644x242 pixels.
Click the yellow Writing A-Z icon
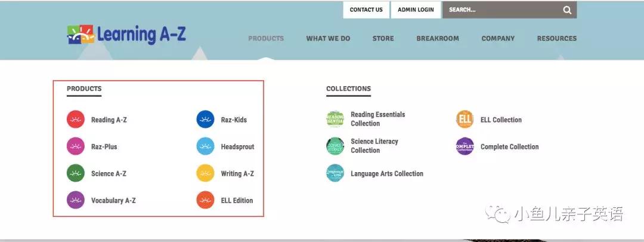pyautogui.click(x=205, y=173)
